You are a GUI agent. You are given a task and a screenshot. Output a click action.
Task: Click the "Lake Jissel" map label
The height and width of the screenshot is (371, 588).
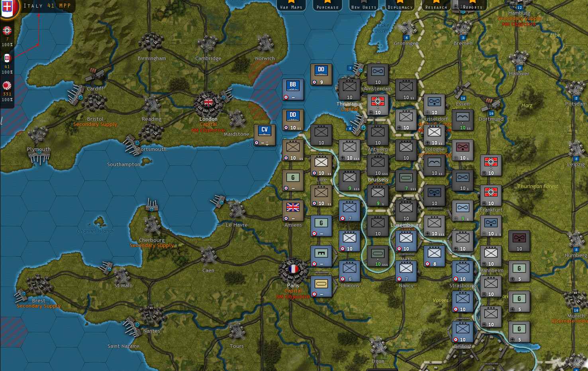(383, 28)
